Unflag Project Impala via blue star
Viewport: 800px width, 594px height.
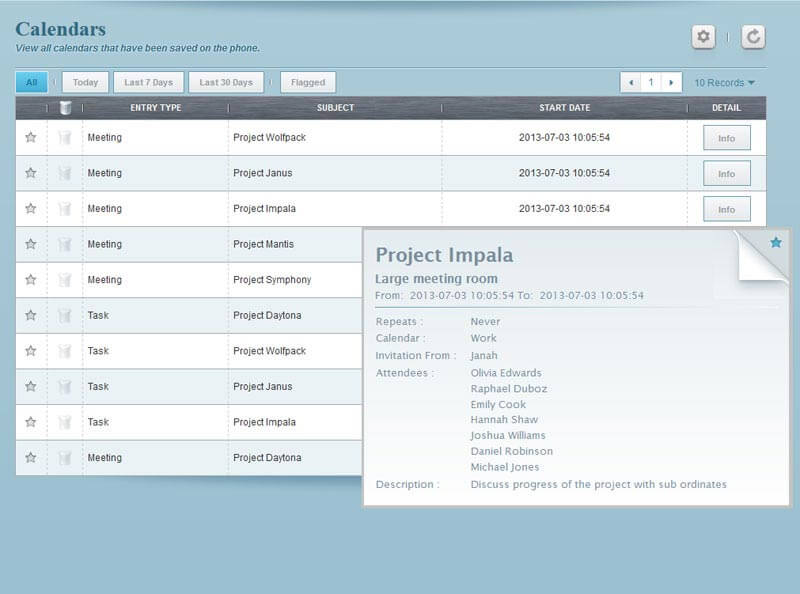pyautogui.click(x=776, y=242)
